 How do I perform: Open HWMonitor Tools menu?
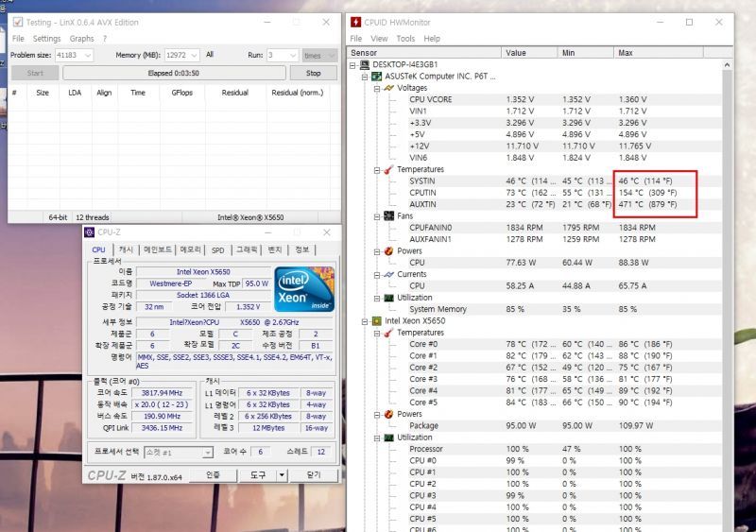click(x=405, y=39)
